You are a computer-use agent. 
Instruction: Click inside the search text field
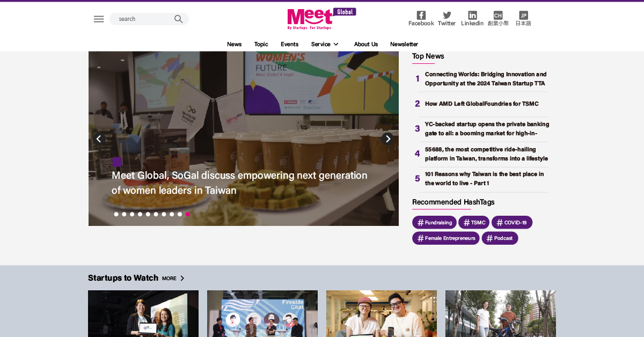[144, 19]
